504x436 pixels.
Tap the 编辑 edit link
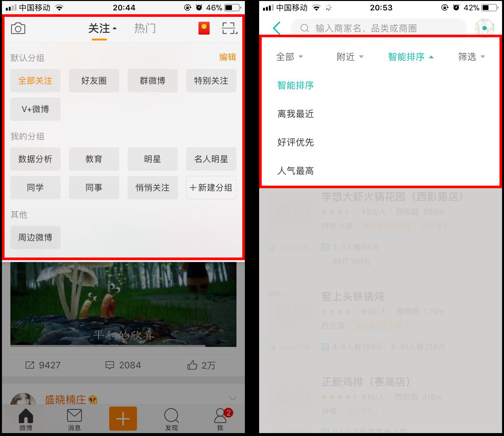click(x=227, y=57)
